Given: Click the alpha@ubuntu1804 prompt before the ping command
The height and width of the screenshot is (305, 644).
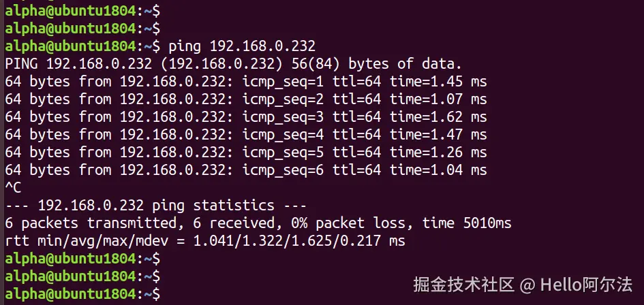Looking at the screenshot, I should (x=70, y=47).
